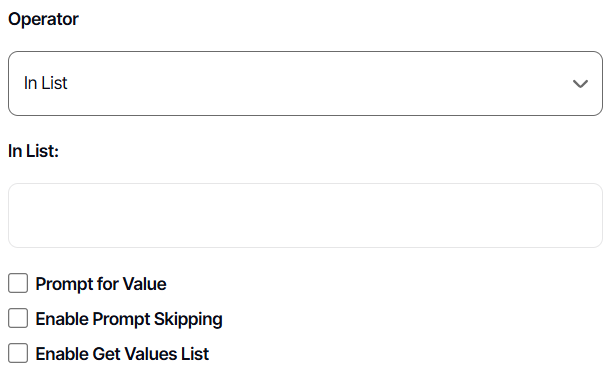Click inside the In List text field
The image size is (613, 382).
[305, 215]
